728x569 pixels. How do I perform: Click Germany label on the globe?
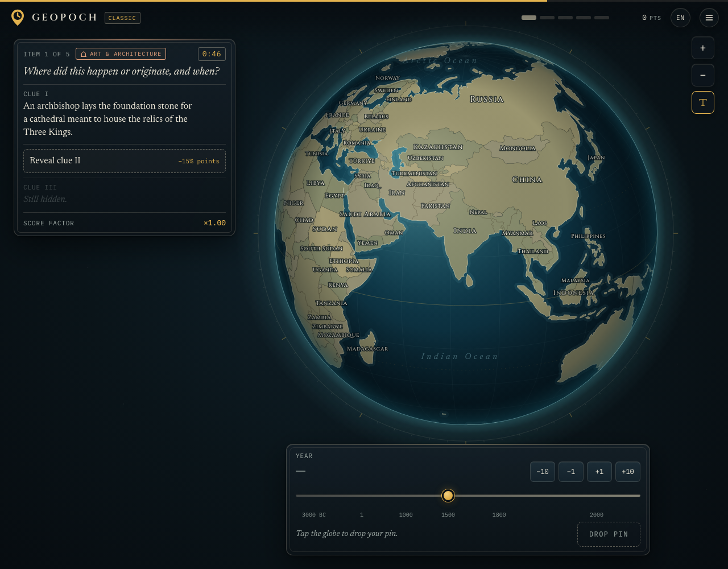[353, 103]
